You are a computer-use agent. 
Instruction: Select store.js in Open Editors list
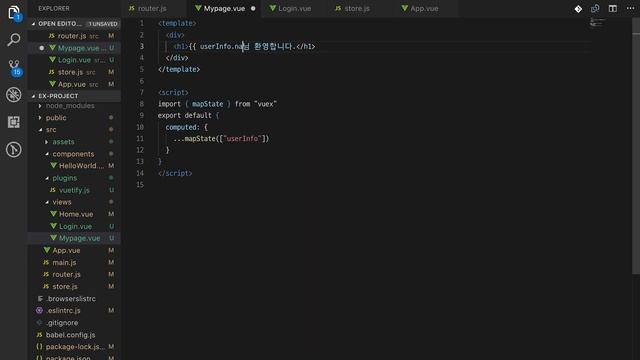coord(74,72)
